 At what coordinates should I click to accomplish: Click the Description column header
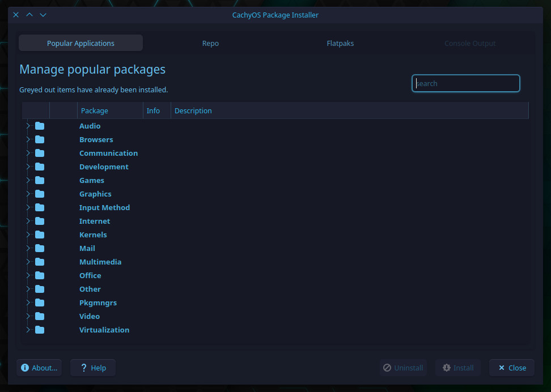click(193, 110)
